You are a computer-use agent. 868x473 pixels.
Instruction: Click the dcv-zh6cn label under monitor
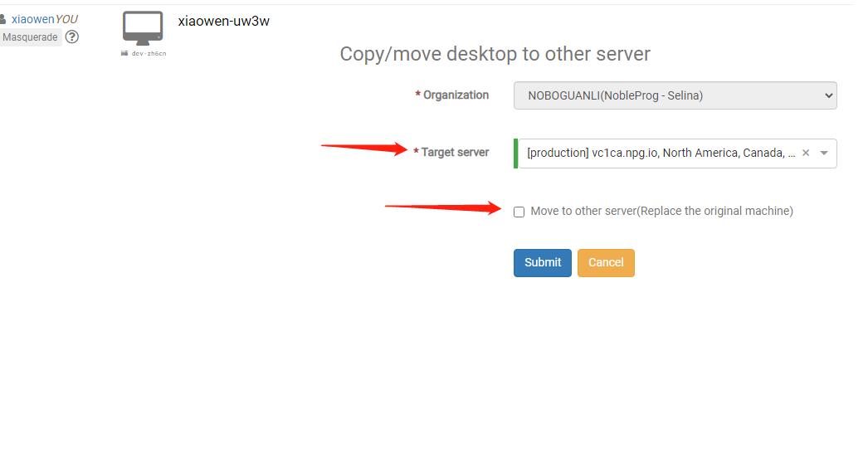[x=149, y=54]
